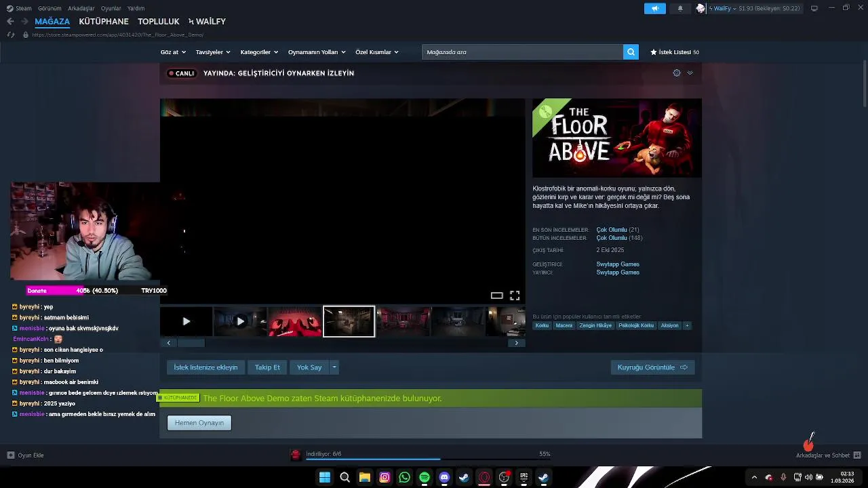Screen dimensions: 868x488
Task: Click the download progress bar
Action: coord(428,460)
